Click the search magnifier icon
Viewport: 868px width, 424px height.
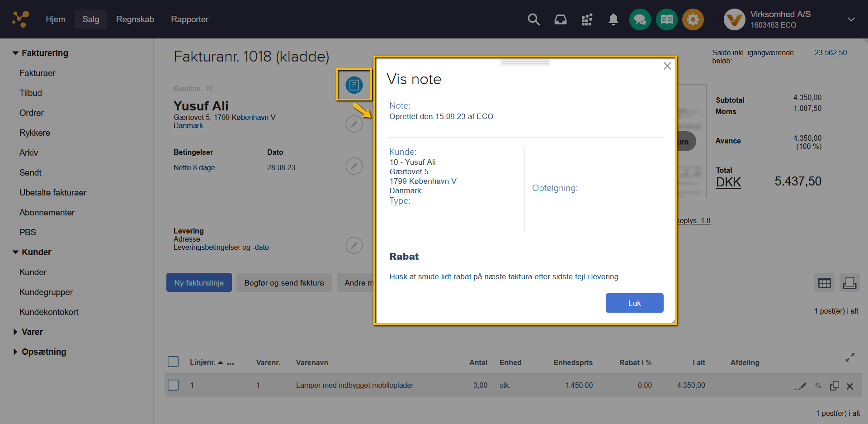click(533, 19)
